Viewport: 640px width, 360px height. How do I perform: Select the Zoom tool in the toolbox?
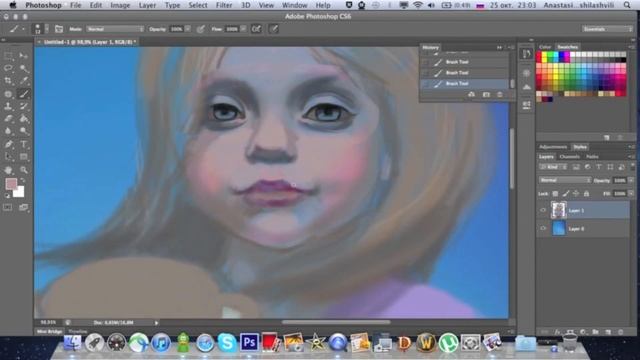click(x=24, y=170)
